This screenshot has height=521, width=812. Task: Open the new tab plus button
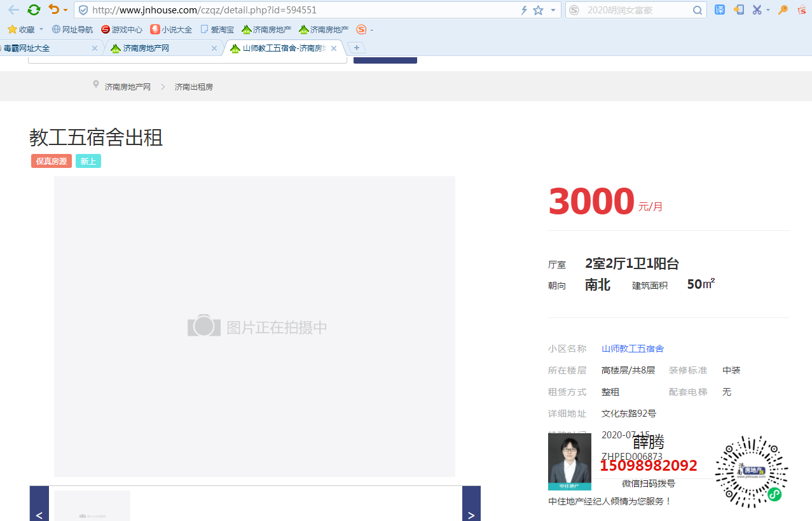[357, 48]
